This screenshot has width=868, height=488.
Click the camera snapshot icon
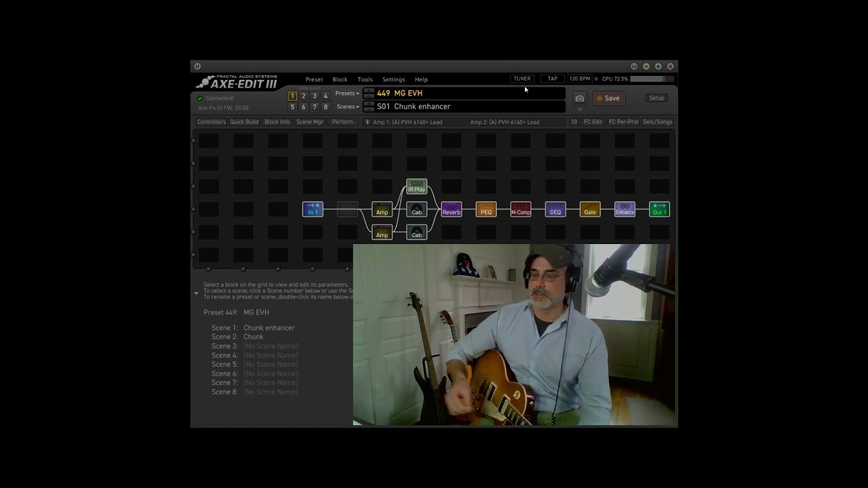click(580, 98)
